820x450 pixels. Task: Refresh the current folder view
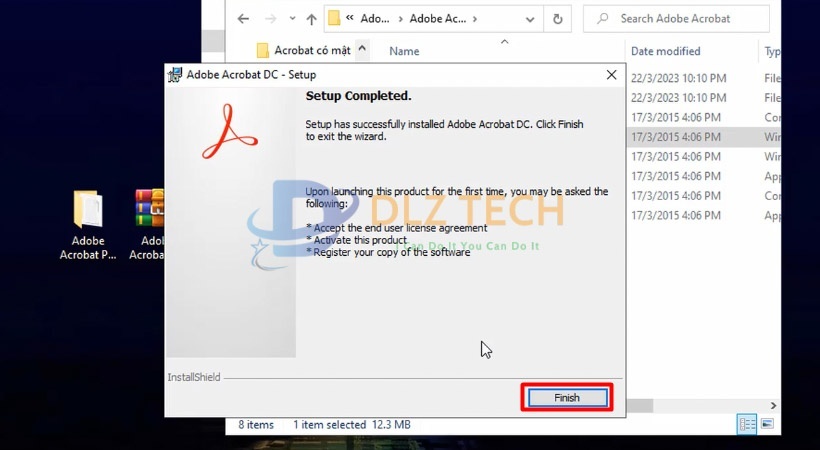click(x=557, y=19)
